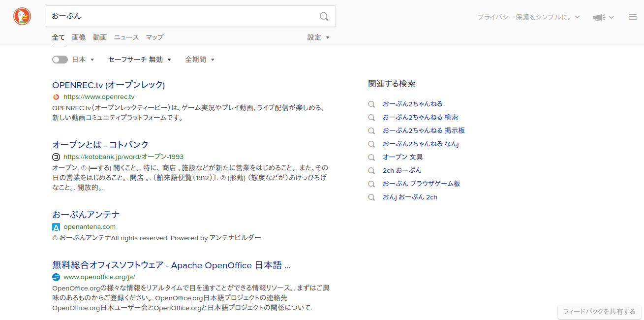The image size is (644, 320).
Task: Click search icon beside おーぷん2ちゃんねる なんj
Action: pyautogui.click(x=372, y=144)
